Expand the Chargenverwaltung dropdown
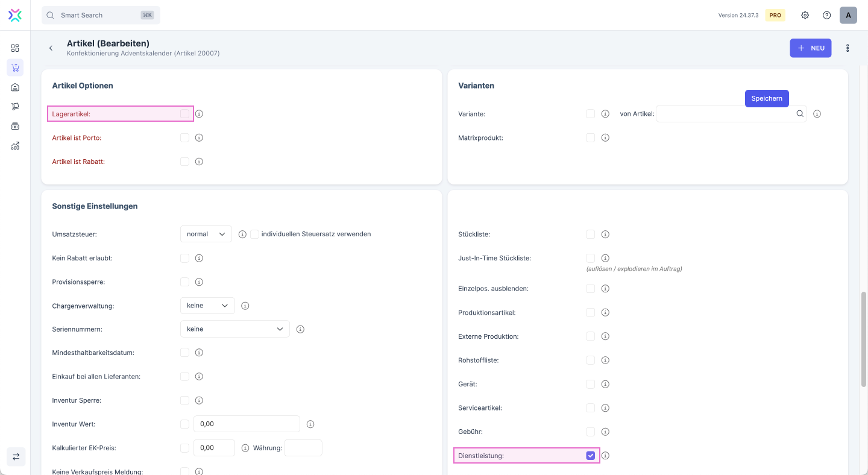 [207, 306]
